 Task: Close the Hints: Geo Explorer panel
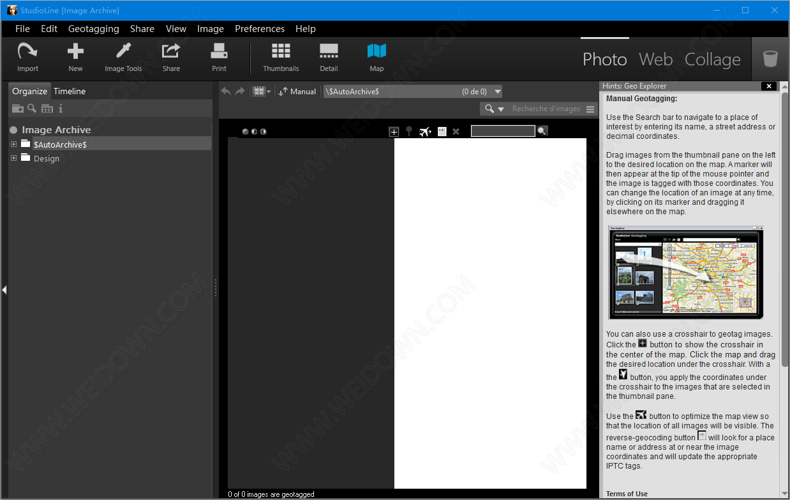click(769, 86)
